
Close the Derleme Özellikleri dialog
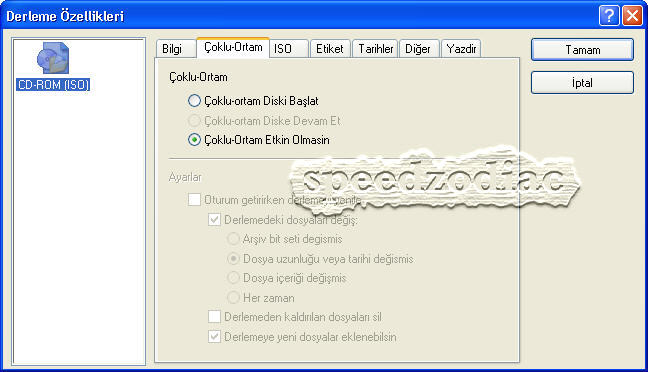coord(632,16)
